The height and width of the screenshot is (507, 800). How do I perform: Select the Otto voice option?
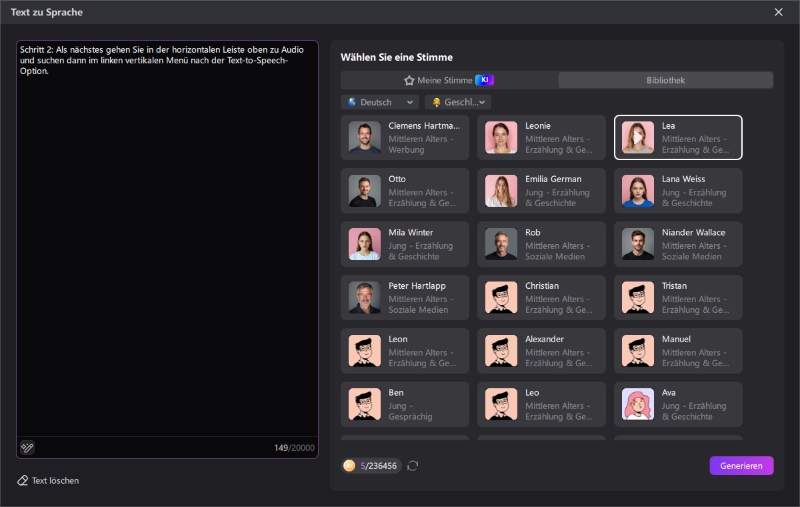click(404, 191)
